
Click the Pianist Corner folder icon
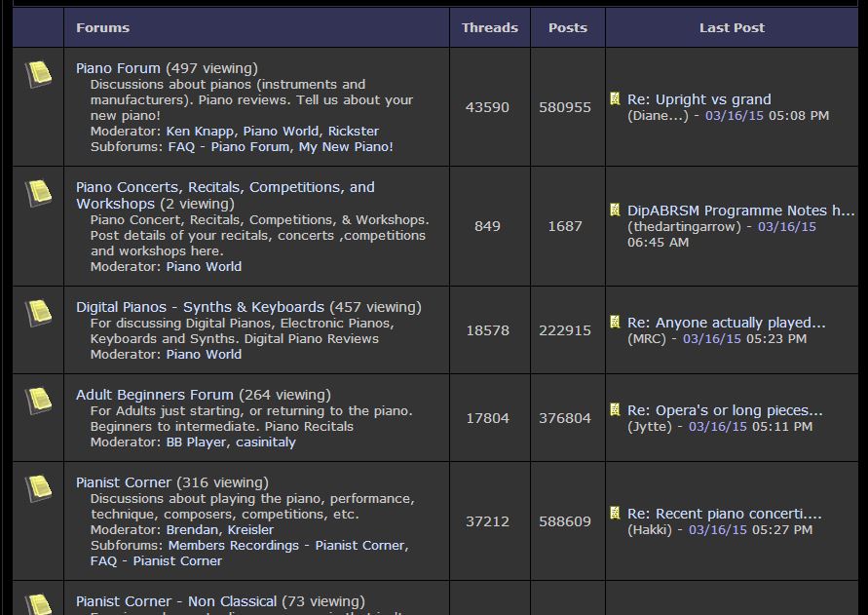click(38, 488)
